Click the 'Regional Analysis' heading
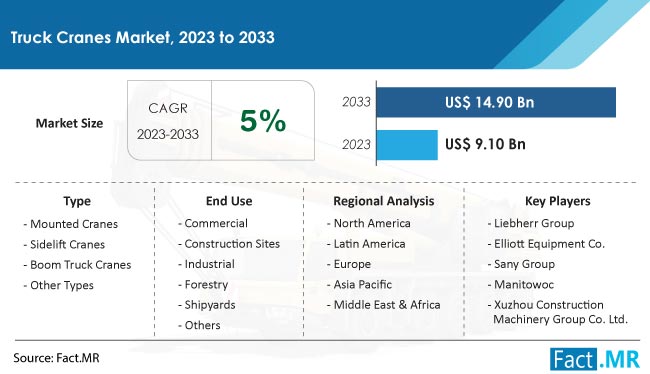650x374 pixels. 383,201
